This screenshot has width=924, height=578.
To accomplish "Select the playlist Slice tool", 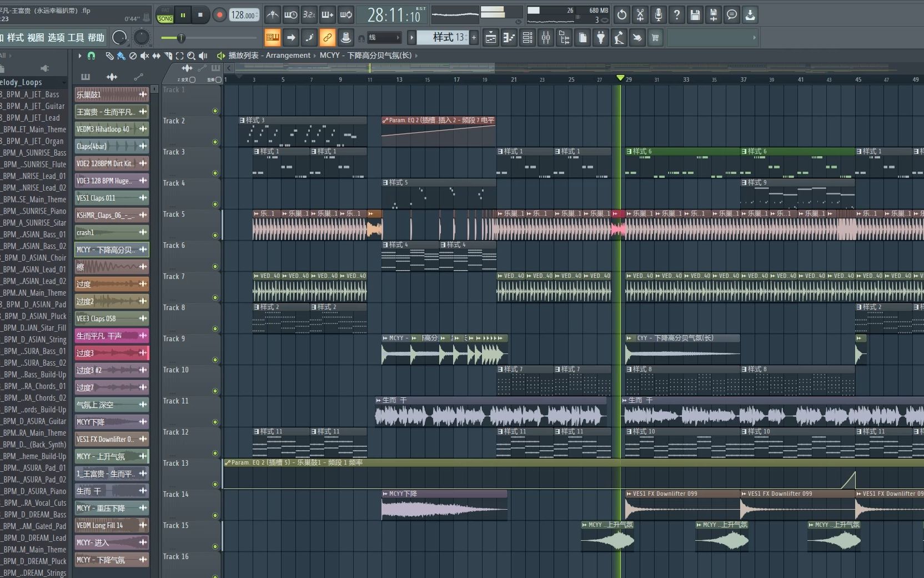I will tap(168, 56).
